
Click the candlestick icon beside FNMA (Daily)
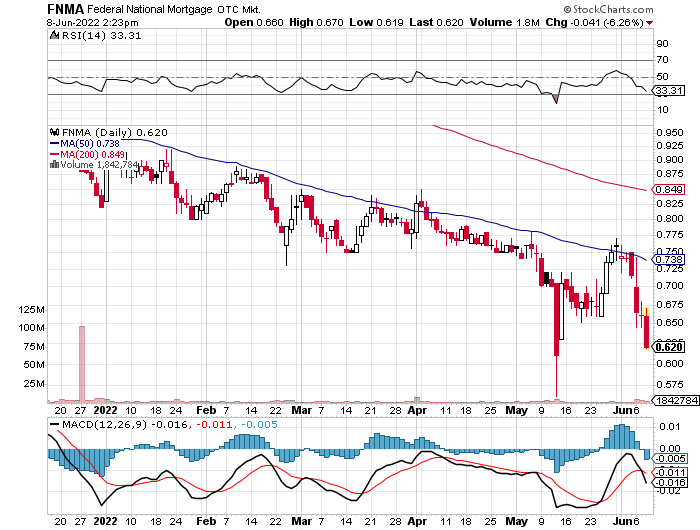(54, 132)
